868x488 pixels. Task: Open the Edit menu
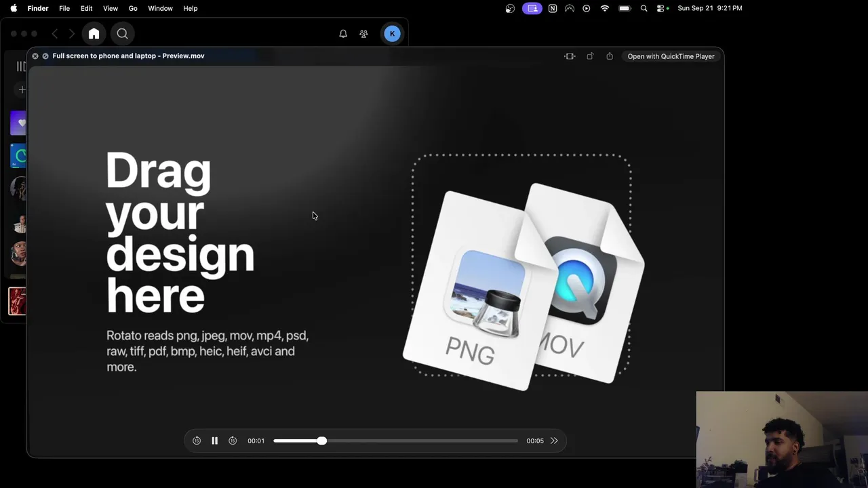coord(87,8)
